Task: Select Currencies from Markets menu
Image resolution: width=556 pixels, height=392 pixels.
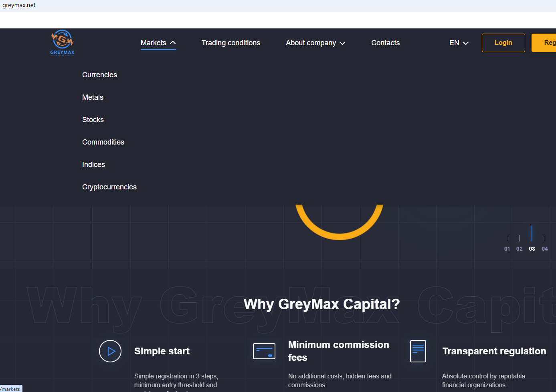Action: 99,75
